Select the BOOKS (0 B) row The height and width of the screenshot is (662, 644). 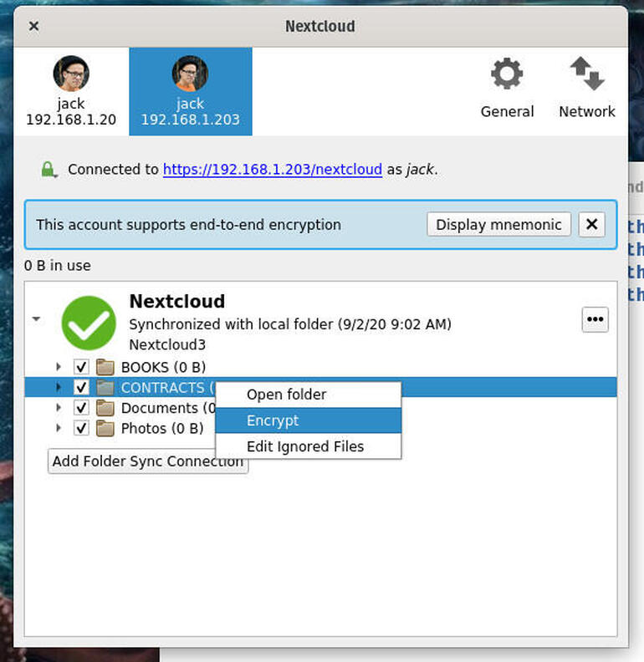320,367
